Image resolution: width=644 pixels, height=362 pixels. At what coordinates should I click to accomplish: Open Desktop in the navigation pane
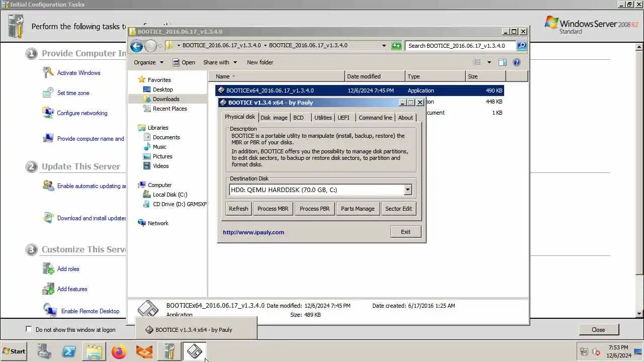point(163,89)
